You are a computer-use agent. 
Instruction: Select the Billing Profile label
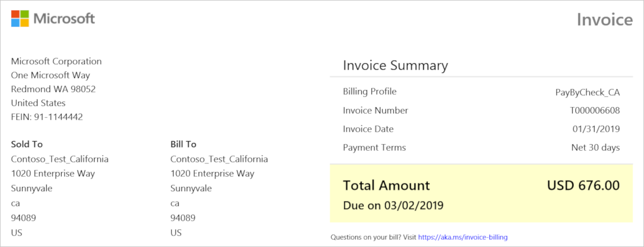point(370,92)
